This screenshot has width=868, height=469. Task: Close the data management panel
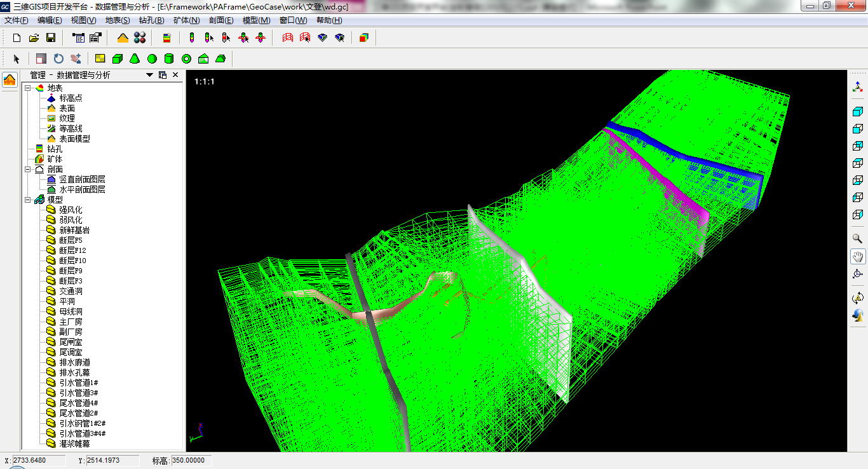[x=175, y=75]
